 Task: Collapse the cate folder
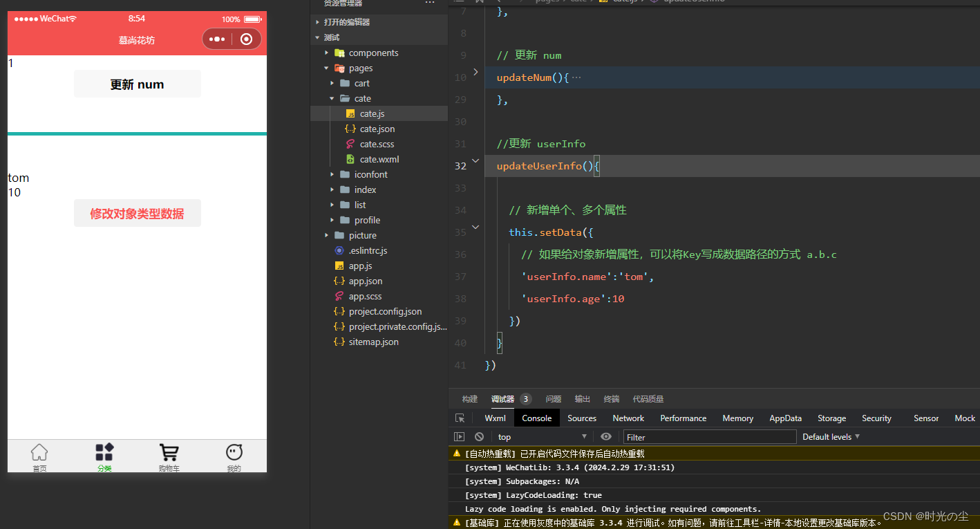[x=379, y=98]
